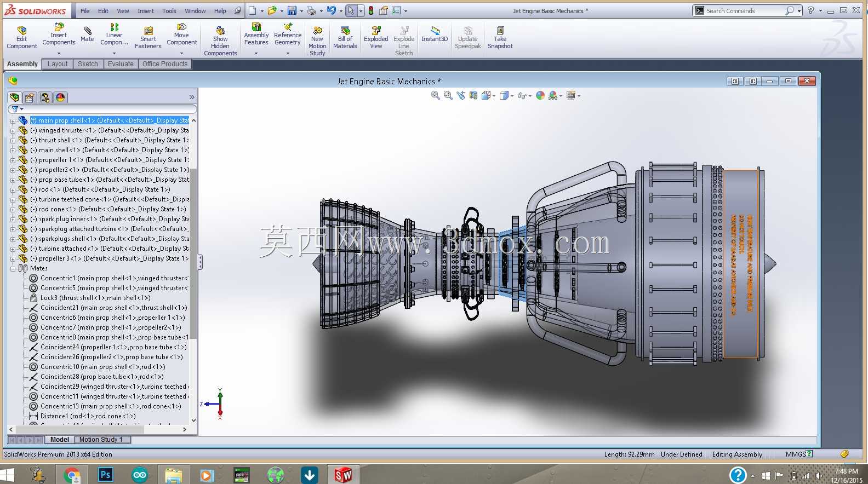Click the Undo arrow icon
The image size is (868, 484).
[x=331, y=10]
